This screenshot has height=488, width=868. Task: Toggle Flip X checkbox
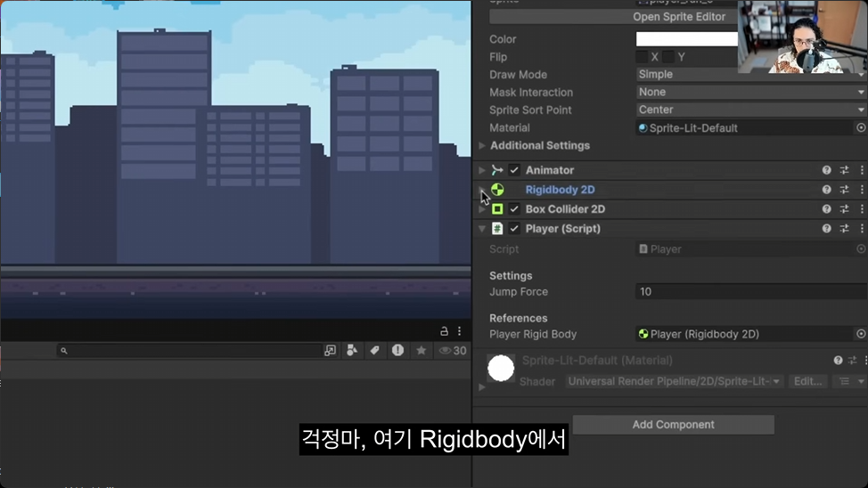[x=642, y=57]
